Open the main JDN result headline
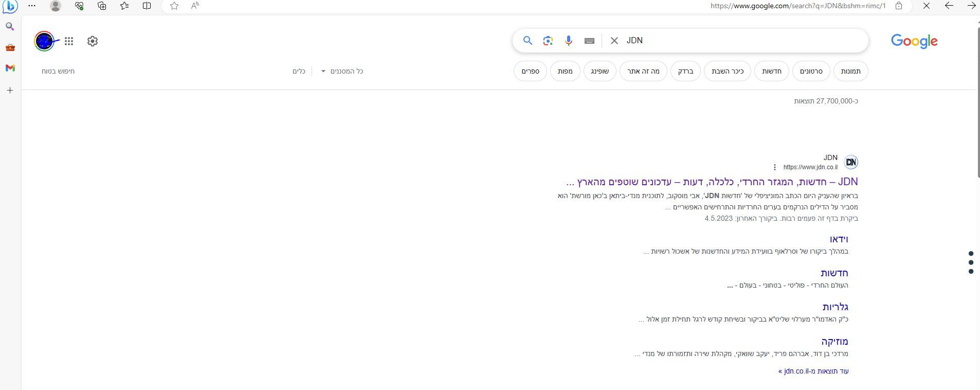Screen dimensions: 980x390 click(x=712, y=182)
